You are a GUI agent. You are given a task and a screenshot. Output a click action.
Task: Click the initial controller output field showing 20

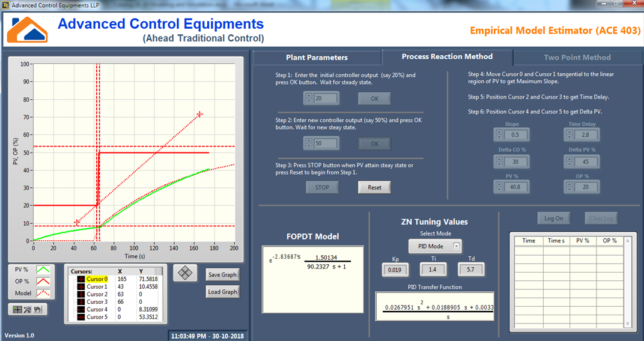pyautogui.click(x=325, y=98)
